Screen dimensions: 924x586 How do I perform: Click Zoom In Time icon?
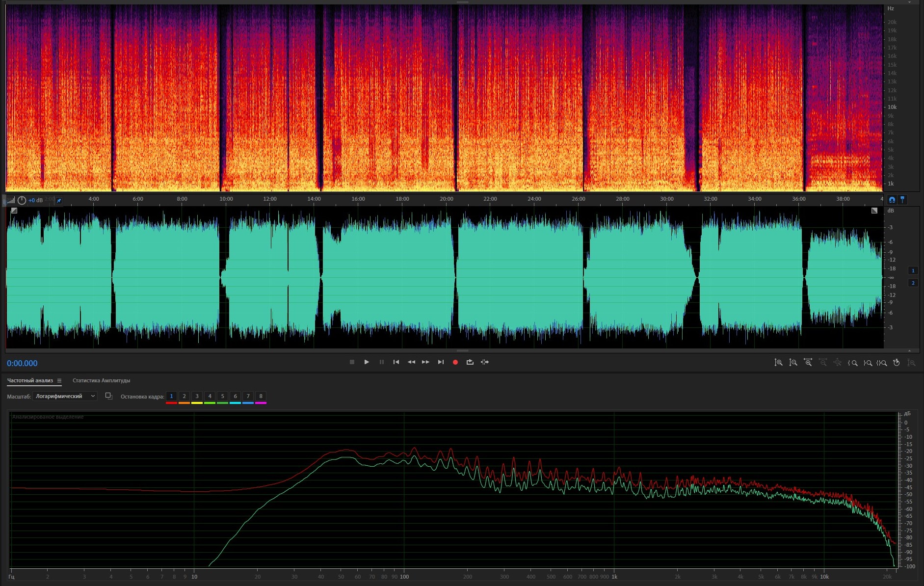click(808, 363)
